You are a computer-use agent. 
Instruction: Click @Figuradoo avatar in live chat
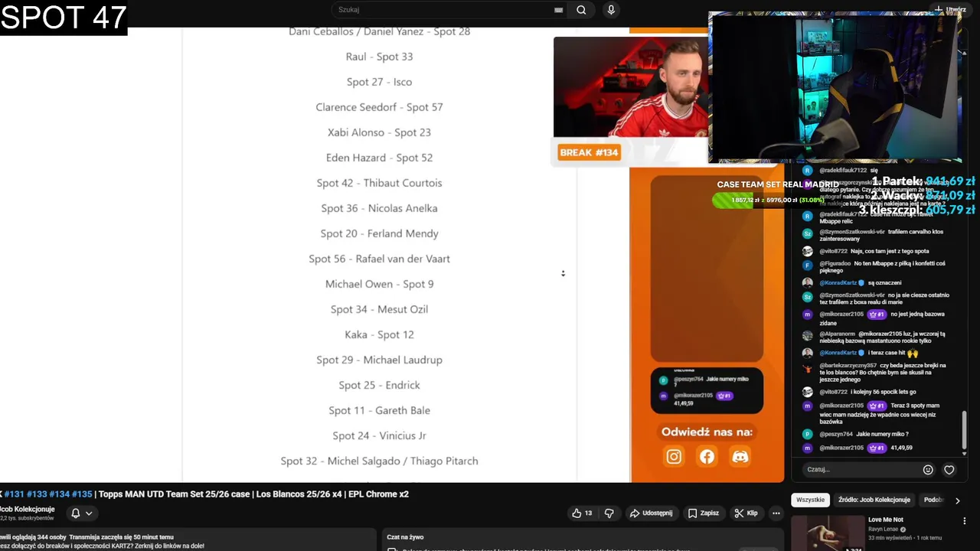pyautogui.click(x=807, y=266)
